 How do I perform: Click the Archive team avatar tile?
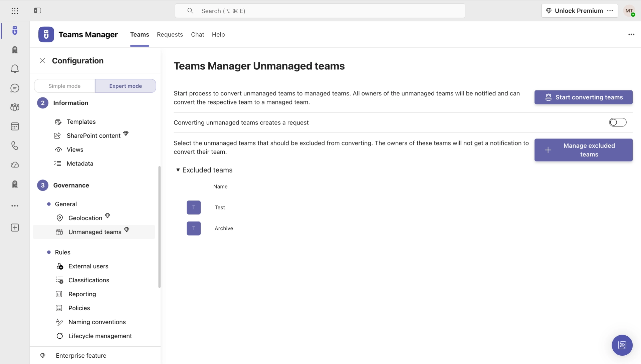pyautogui.click(x=194, y=229)
